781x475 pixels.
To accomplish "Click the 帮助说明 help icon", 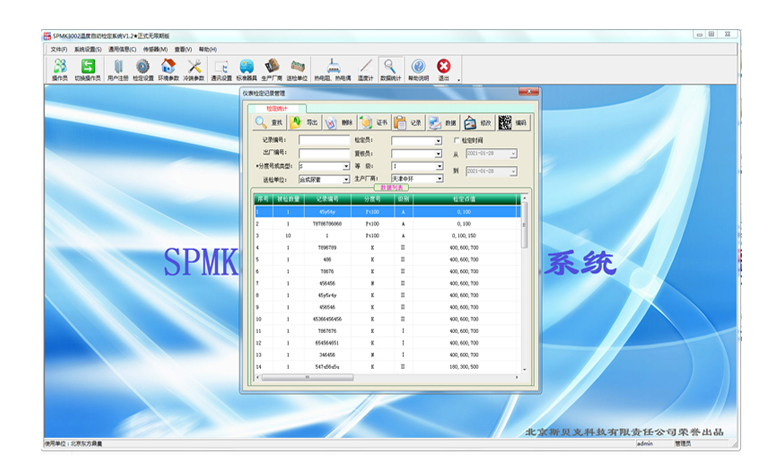I will [x=418, y=69].
